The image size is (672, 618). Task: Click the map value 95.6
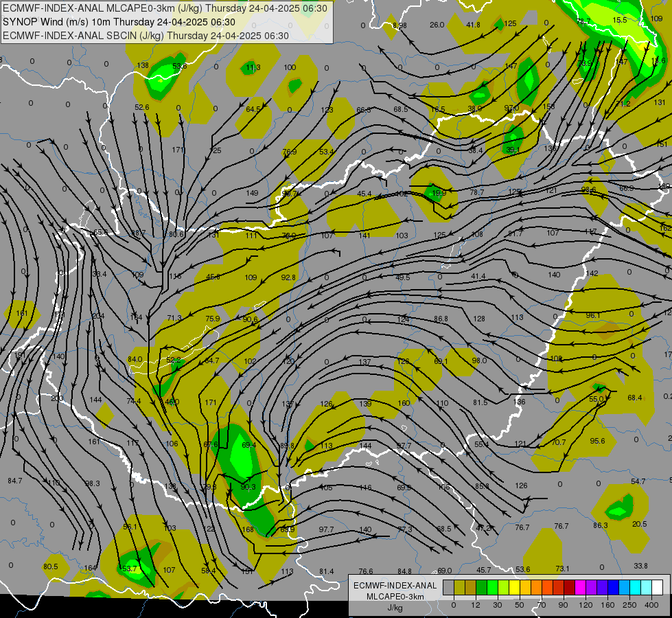coord(597,441)
